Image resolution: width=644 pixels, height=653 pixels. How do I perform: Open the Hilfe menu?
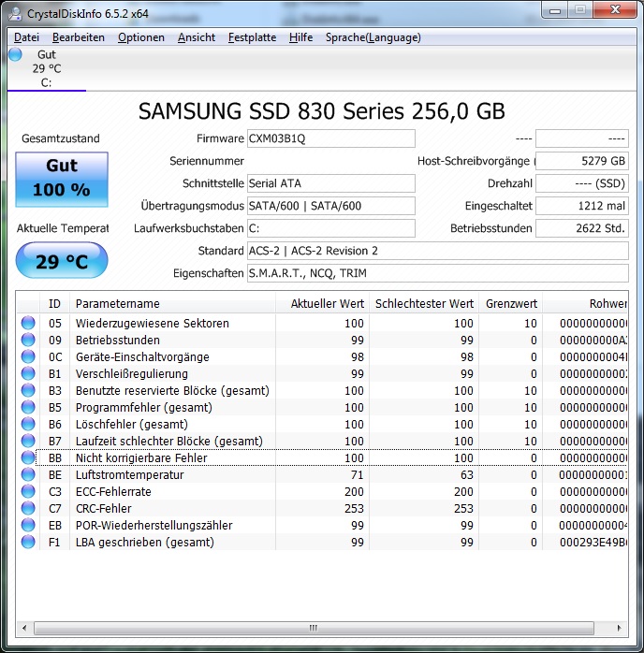[x=300, y=37]
